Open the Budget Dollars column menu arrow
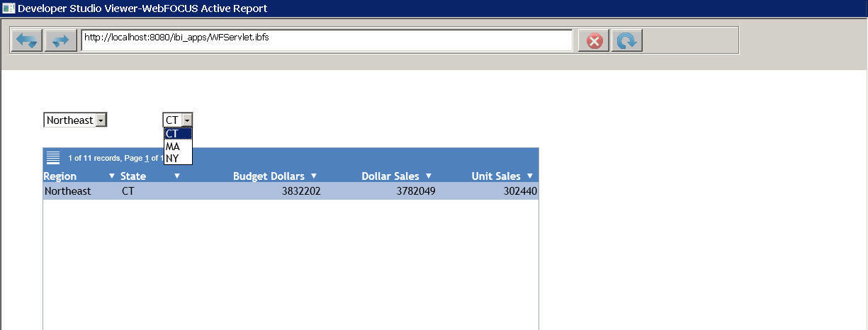868x330 pixels. (314, 176)
